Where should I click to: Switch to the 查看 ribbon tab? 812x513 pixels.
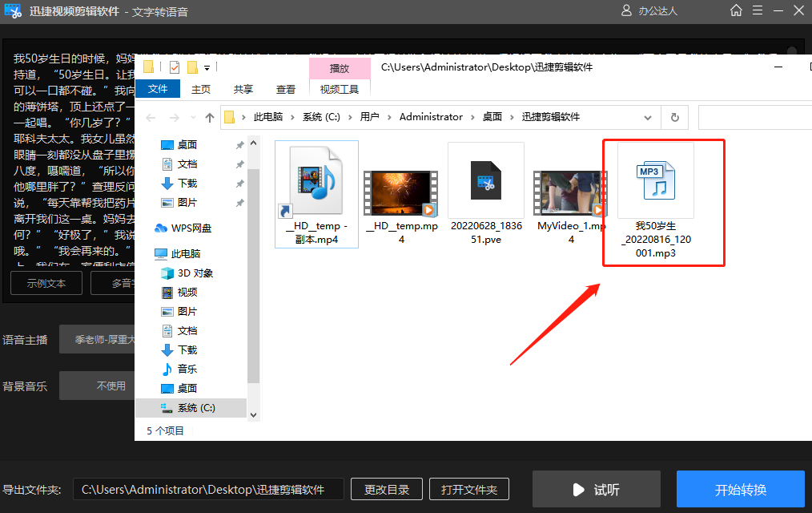coord(285,89)
